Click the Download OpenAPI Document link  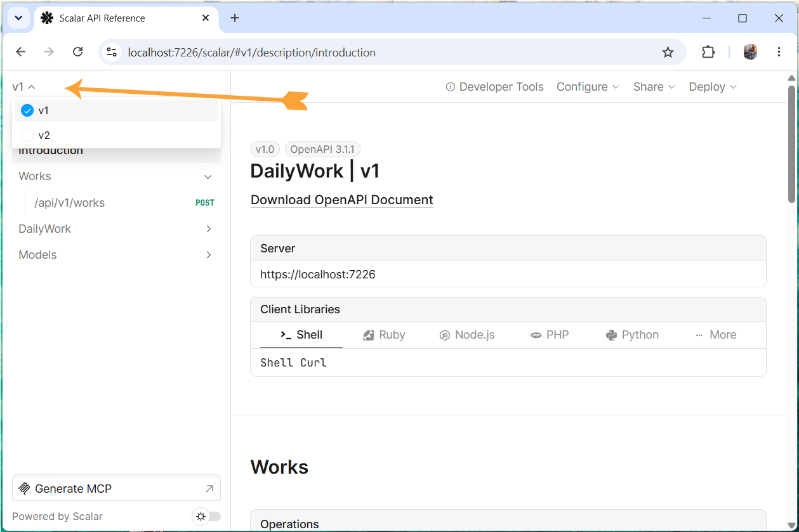[342, 200]
